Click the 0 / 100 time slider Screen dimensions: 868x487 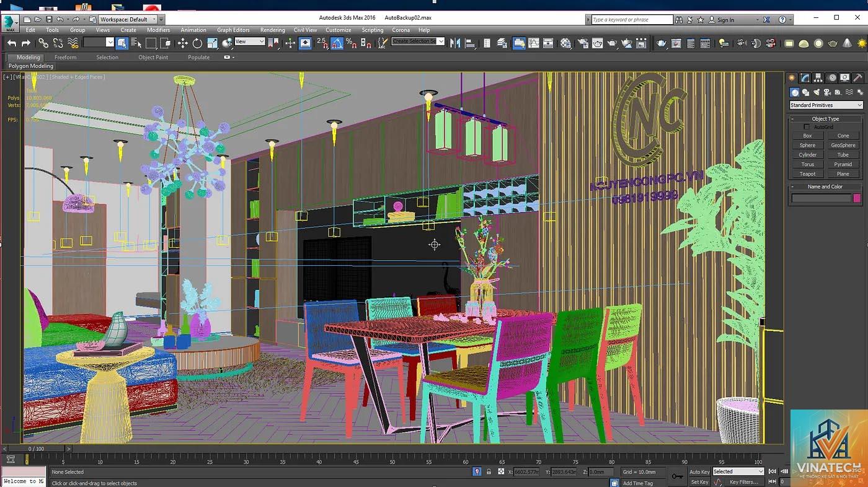tap(36, 449)
